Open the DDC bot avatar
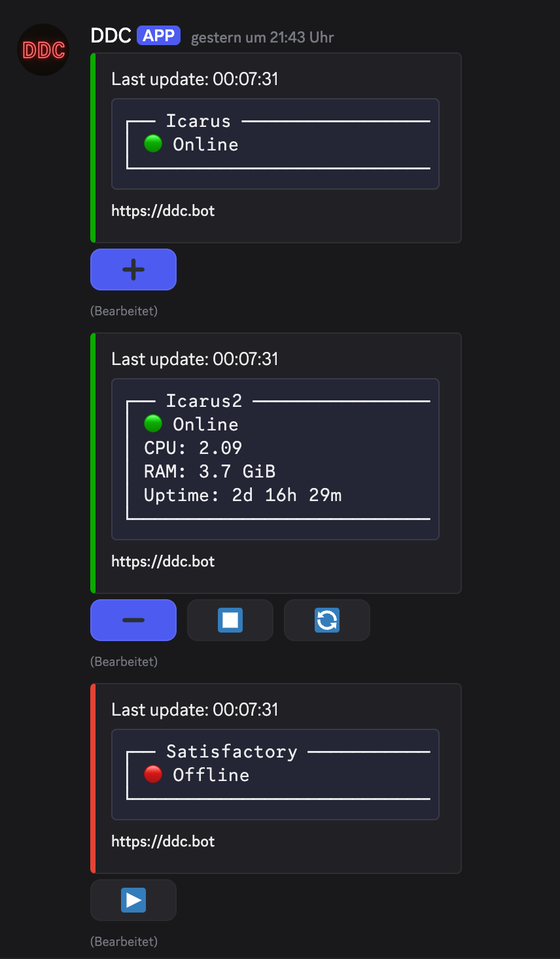Image resolution: width=560 pixels, height=959 pixels. 43,50
